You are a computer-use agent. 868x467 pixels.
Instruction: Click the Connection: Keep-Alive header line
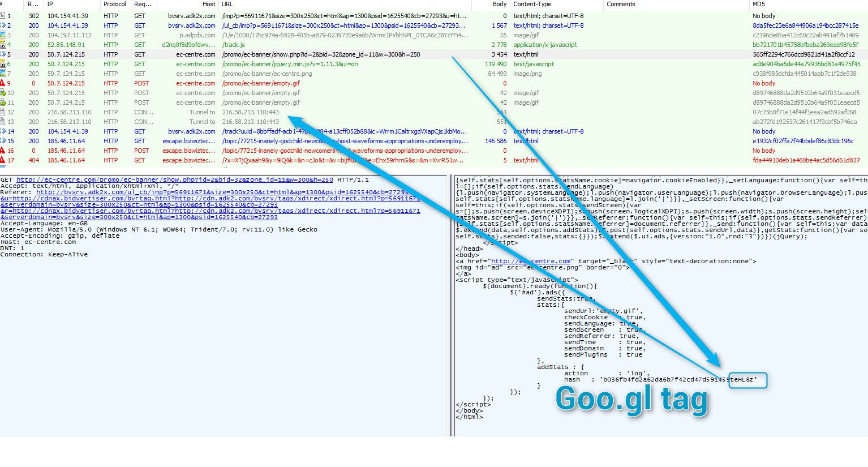click(44, 254)
